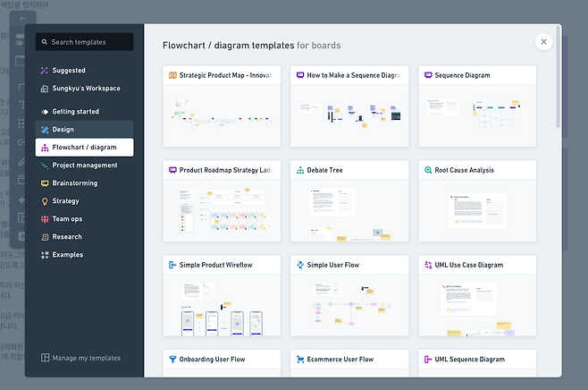Click the Team ops icon
Viewport: 588px width, 390px height.
[x=45, y=219]
